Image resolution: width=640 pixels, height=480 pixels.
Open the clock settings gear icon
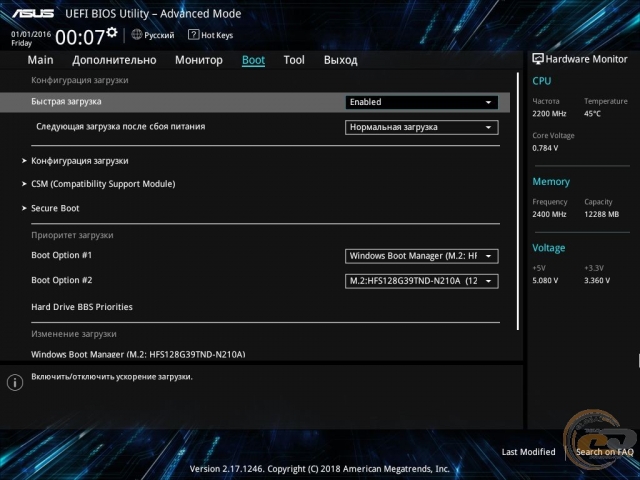click(112, 32)
